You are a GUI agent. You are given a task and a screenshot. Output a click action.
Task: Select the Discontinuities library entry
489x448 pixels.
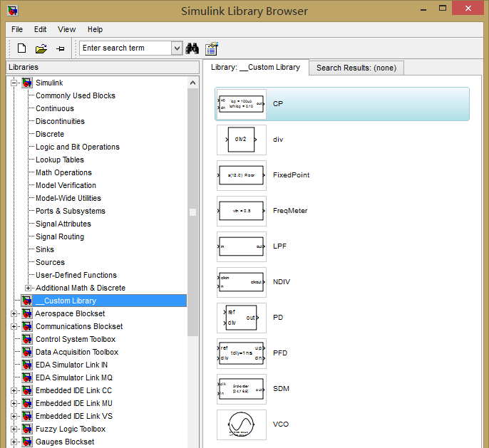[60, 121]
